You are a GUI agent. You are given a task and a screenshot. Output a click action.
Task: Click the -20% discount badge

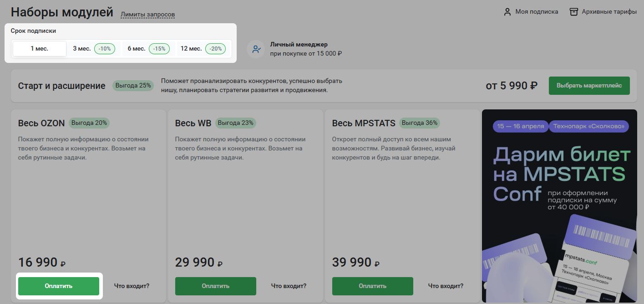tap(215, 49)
